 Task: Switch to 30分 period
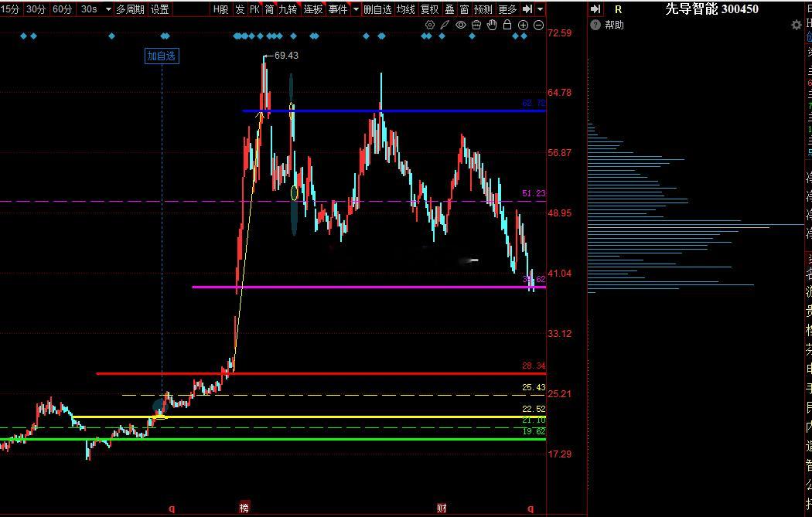tap(36, 9)
